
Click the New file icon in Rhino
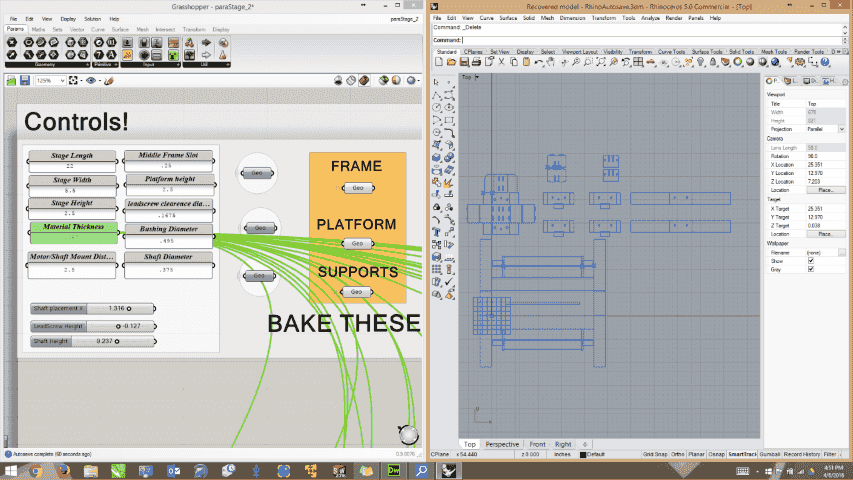click(439, 62)
